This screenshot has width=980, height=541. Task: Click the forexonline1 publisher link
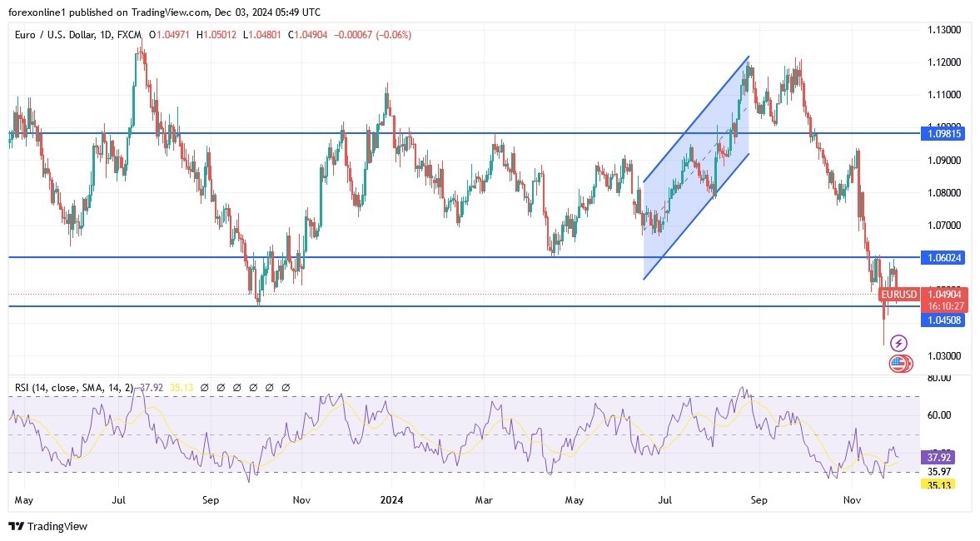33,12
